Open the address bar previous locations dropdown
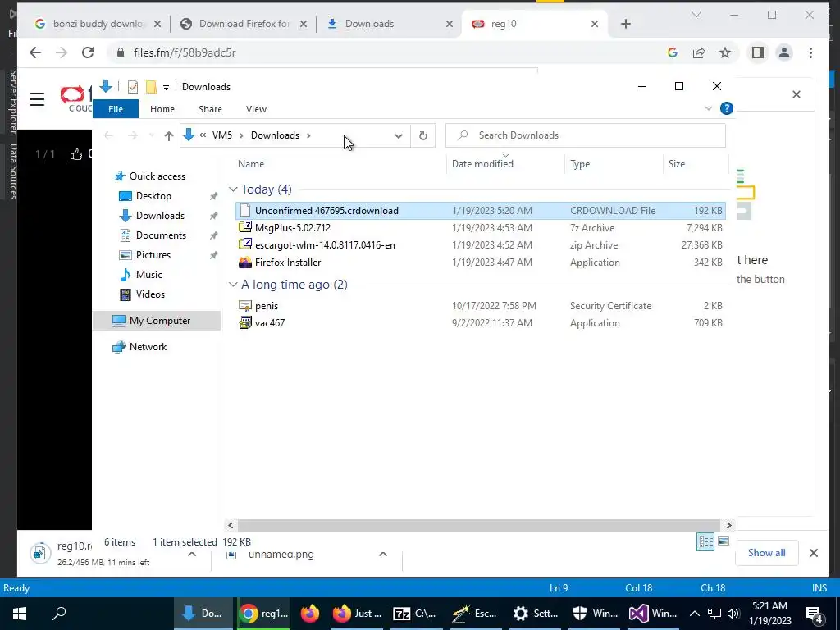 pyautogui.click(x=398, y=135)
